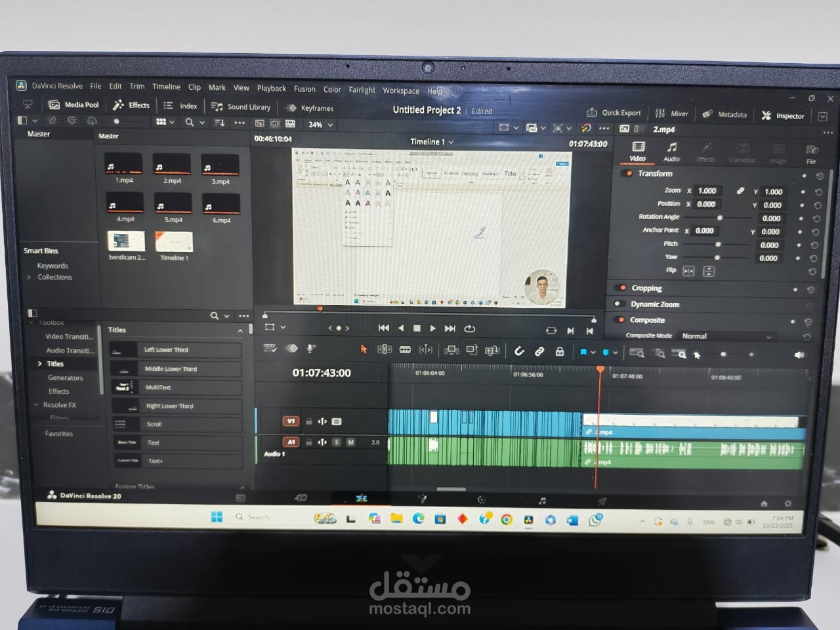Image resolution: width=840 pixels, height=630 pixels.
Task: Open the flag color dropdown arrow
Action: pos(593,352)
